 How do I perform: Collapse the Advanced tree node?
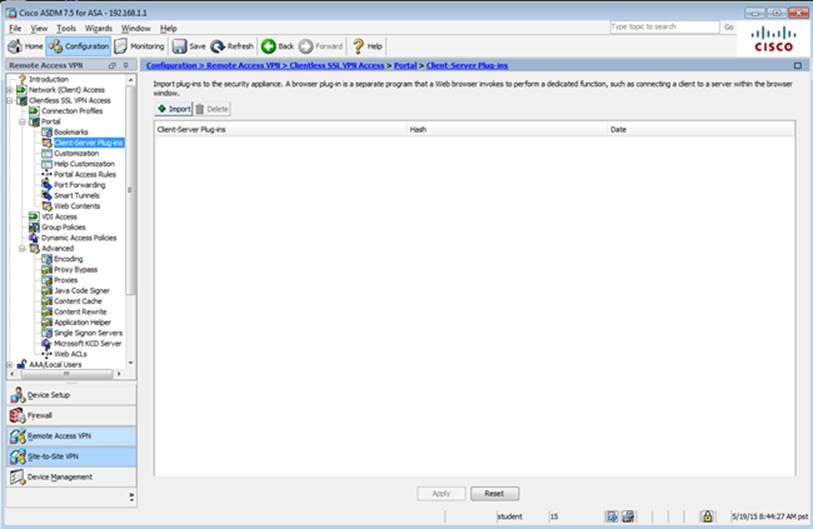22,248
